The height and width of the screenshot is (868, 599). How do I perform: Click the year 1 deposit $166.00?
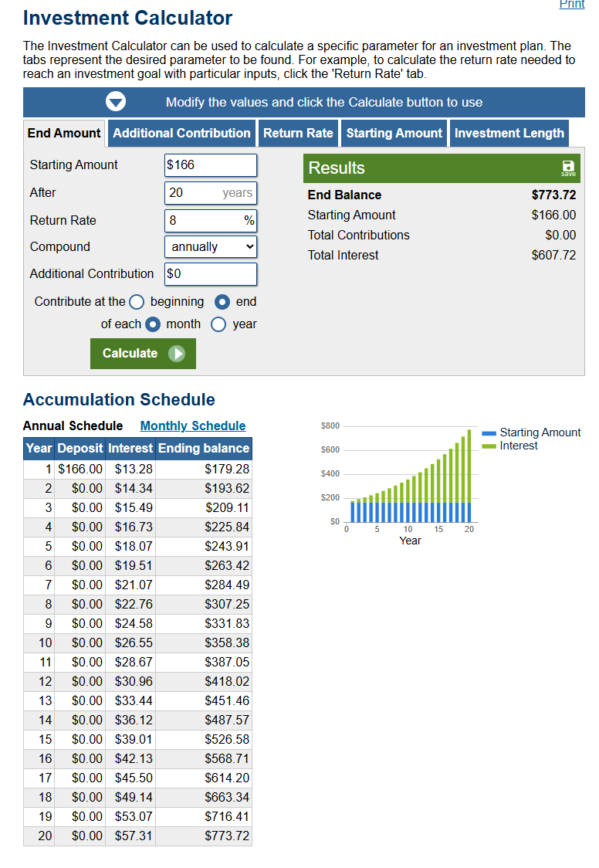(x=80, y=470)
